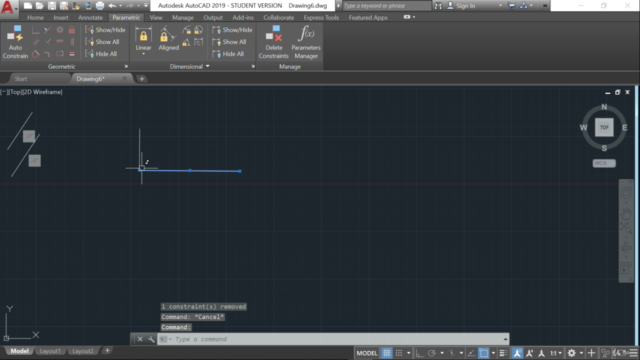Toggle snap mode in status bar
The image size is (640, 360).
tap(399, 353)
